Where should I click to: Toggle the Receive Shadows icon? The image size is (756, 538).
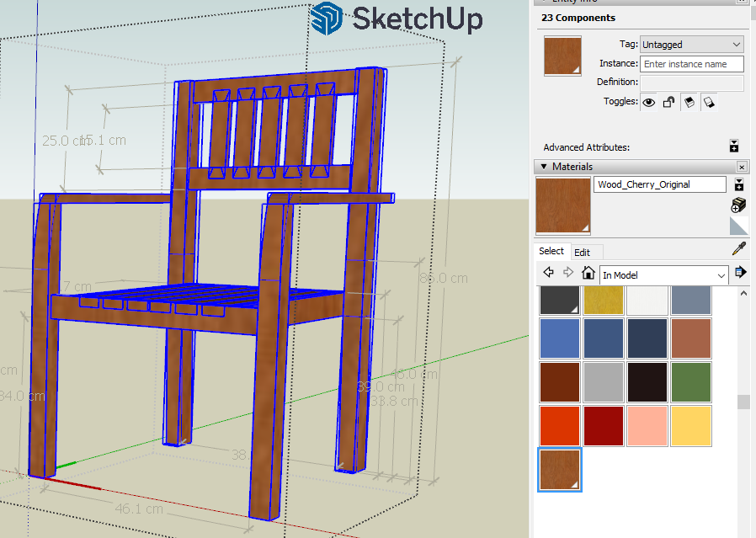(689, 102)
